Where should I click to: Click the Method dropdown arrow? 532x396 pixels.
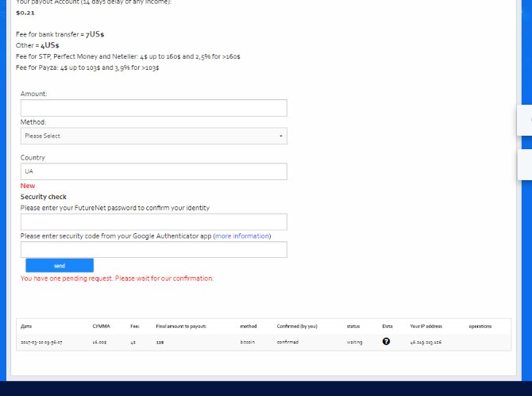click(281, 136)
